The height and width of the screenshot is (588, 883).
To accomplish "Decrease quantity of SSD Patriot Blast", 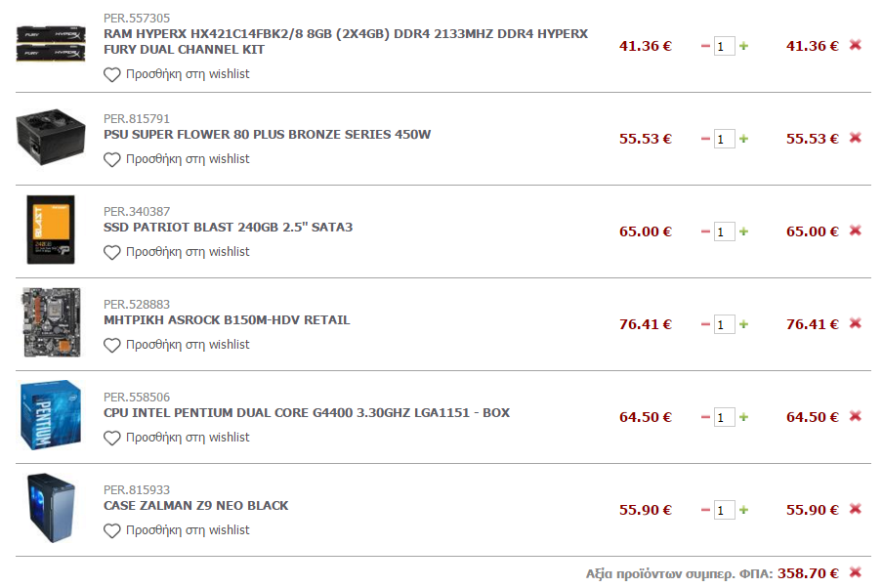I will pyautogui.click(x=705, y=231).
